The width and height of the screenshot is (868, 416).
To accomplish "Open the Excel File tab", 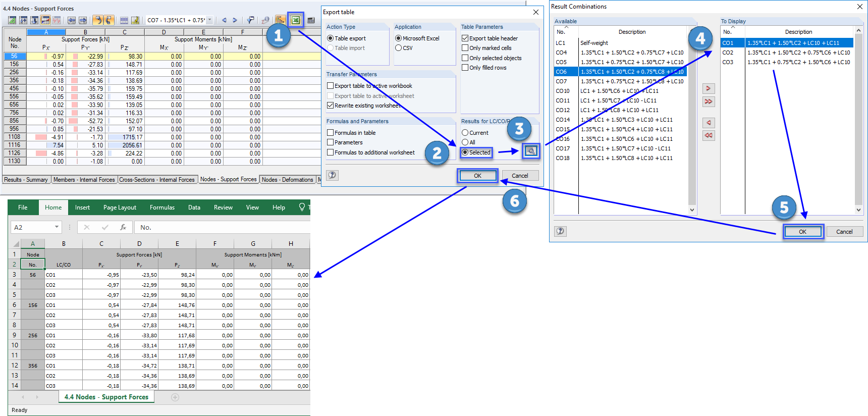I will pos(23,207).
